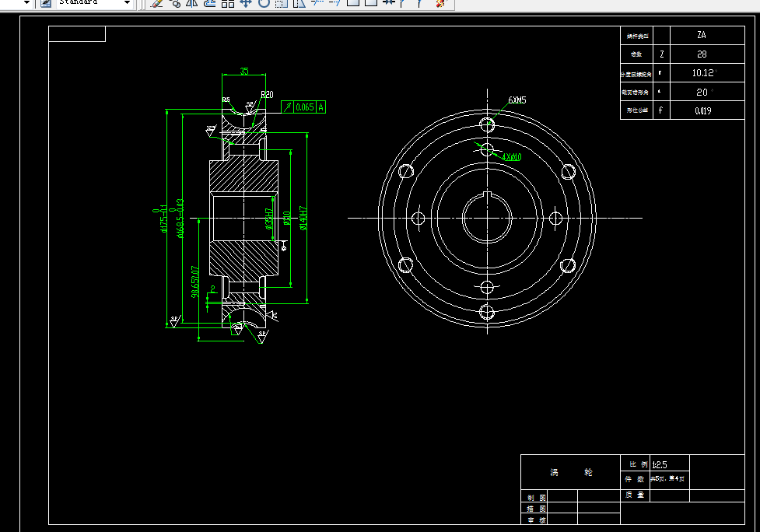Click the 0.065 tolerance frame value

click(305, 107)
